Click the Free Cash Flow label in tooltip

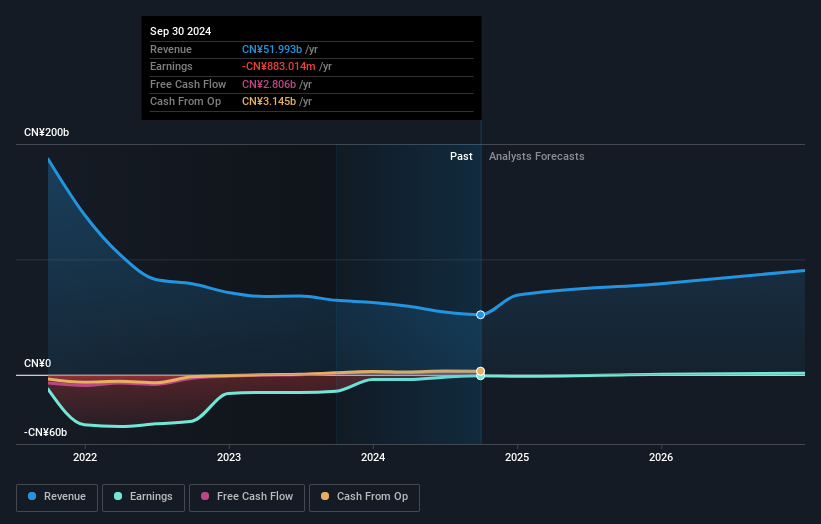point(188,84)
